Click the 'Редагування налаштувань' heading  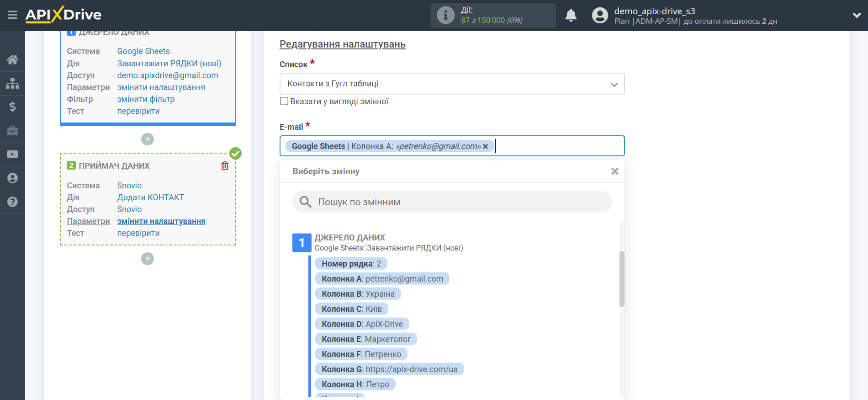point(343,44)
